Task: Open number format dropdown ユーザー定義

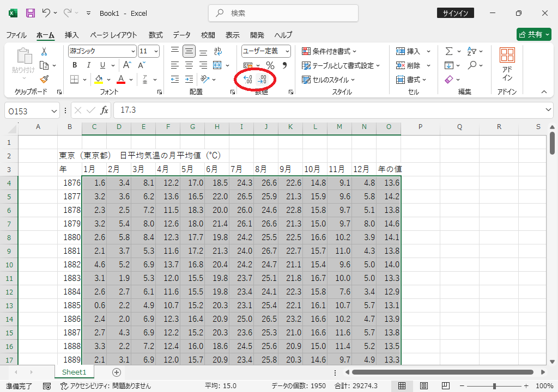Action: (287, 51)
